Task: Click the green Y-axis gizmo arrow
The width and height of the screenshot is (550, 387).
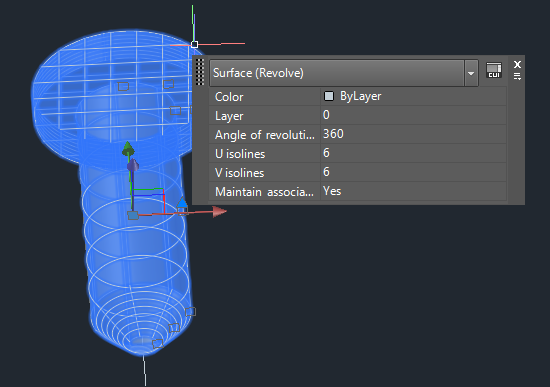Action: tap(128, 149)
